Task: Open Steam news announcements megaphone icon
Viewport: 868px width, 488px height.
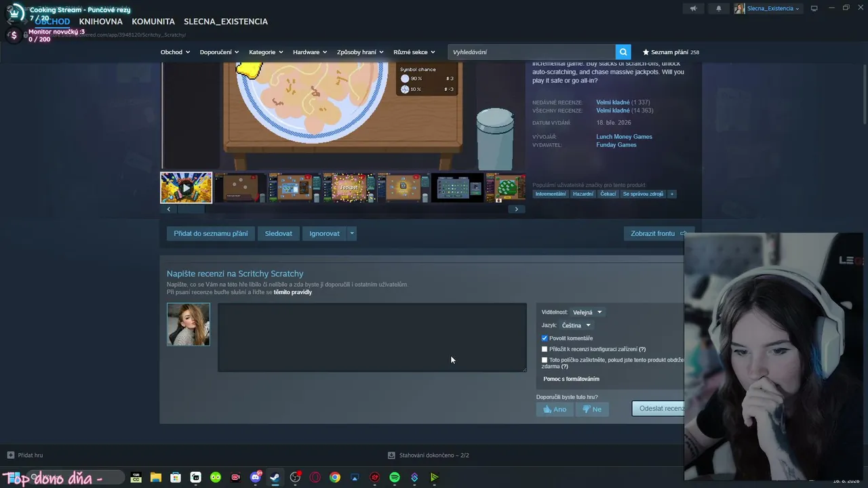Action: point(693,9)
